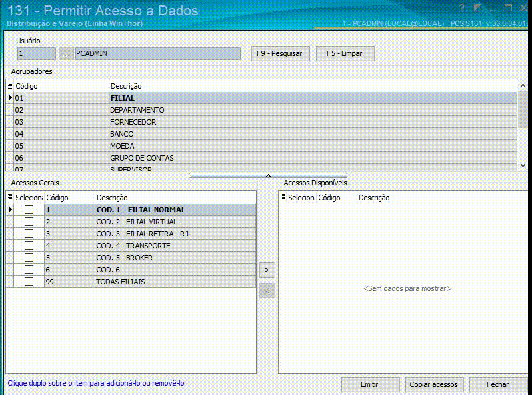Sort Agrupadores by Descrição column header
This screenshot has width=532, height=395.
coord(312,86)
